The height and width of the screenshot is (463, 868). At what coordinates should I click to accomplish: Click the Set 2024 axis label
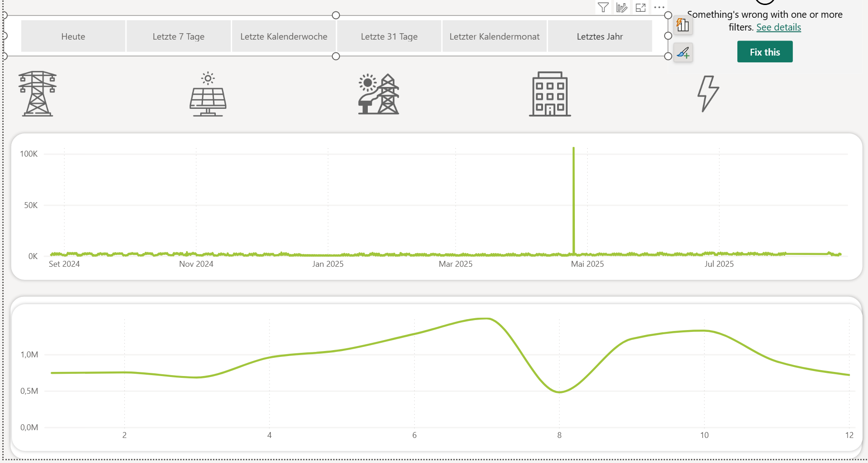(x=64, y=264)
